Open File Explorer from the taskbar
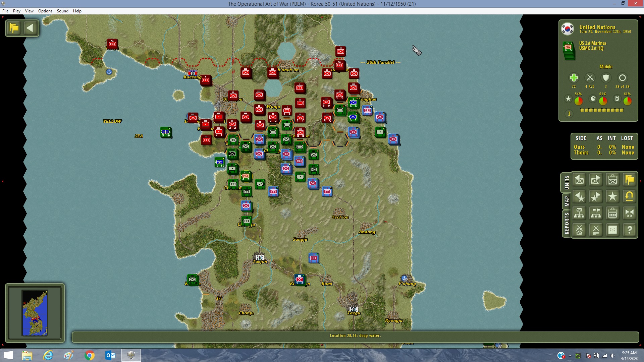This screenshot has height=362, width=644. click(x=27, y=355)
